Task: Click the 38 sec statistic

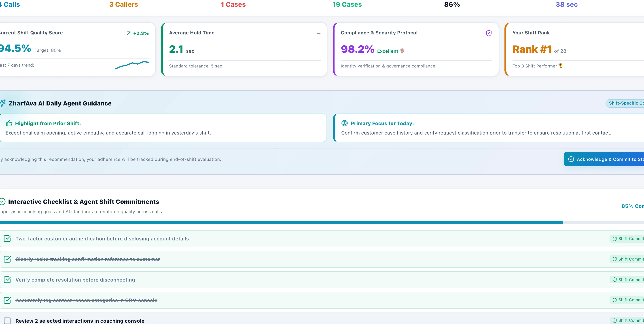Action: point(566,4)
